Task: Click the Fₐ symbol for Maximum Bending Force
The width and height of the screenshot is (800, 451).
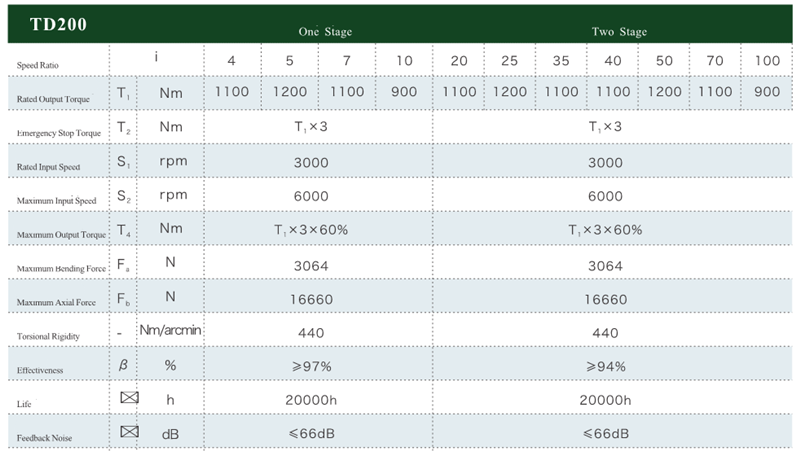Action: 123,264
